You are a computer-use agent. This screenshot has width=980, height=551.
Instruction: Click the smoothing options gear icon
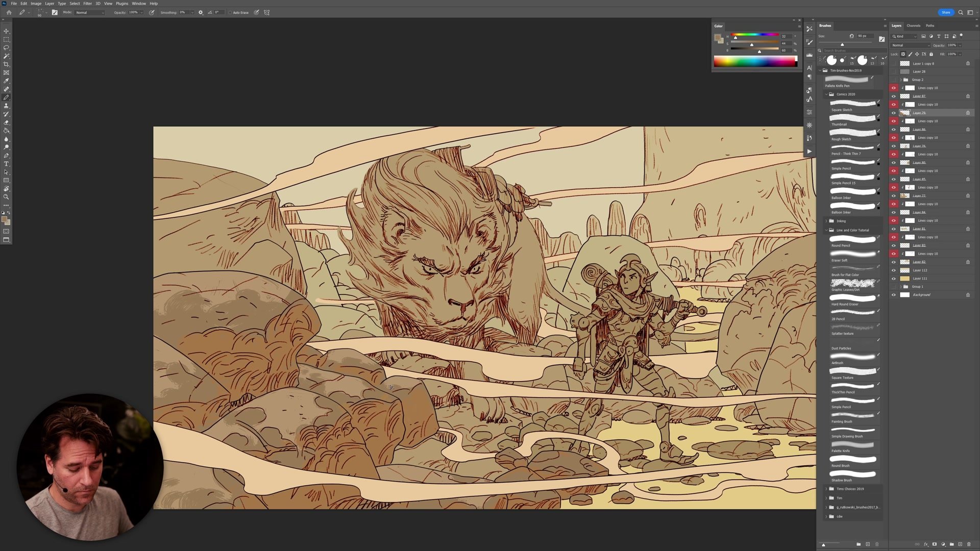point(201,12)
